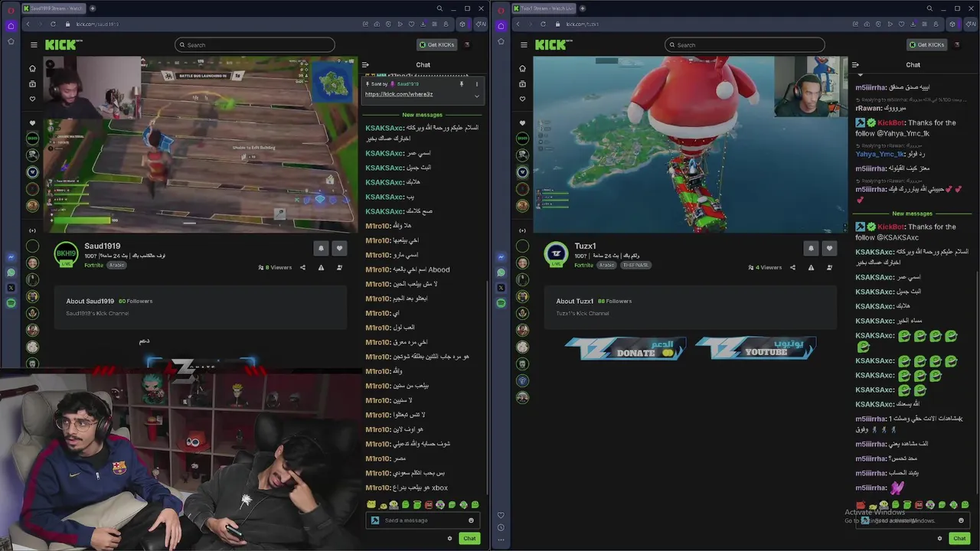The height and width of the screenshot is (551, 980).
Task: Toggle notification bell for Saud1919
Action: (321, 248)
